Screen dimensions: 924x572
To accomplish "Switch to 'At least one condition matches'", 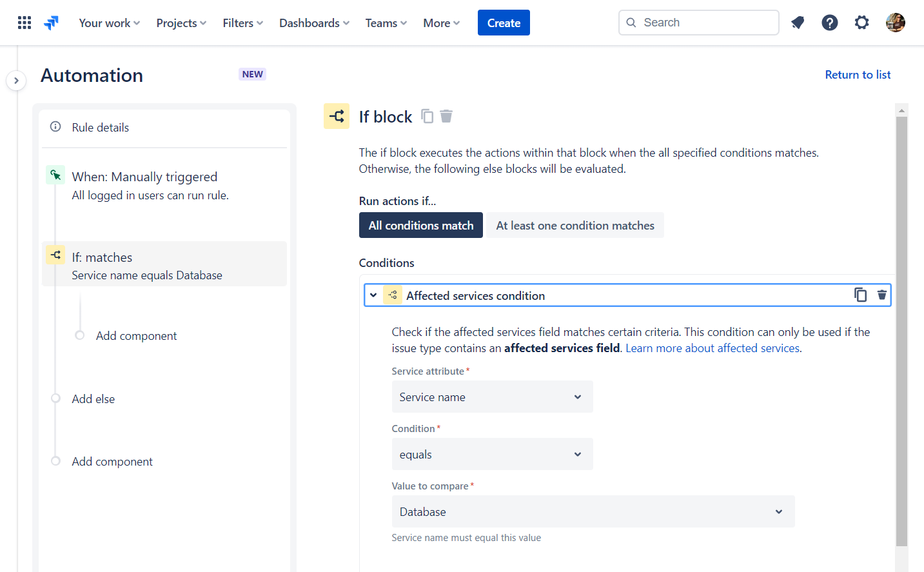I will coord(575,225).
